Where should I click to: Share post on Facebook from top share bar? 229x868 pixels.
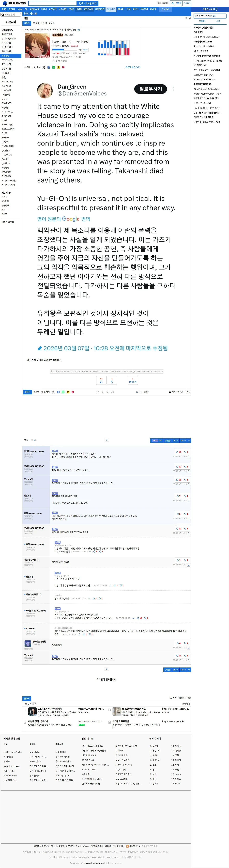tap(49, 67)
